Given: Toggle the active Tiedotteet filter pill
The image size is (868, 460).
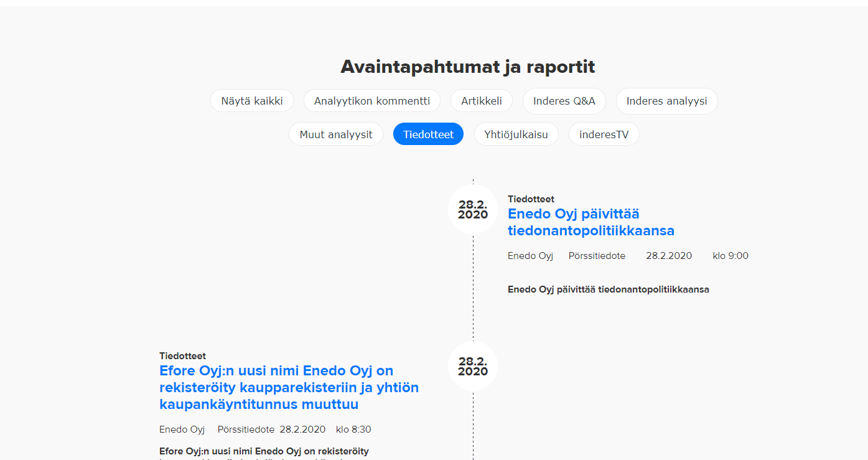Looking at the screenshot, I should (428, 134).
